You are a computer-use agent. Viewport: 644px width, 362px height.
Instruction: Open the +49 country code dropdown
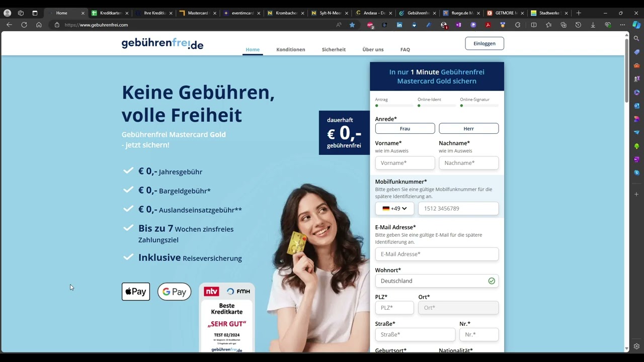click(x=394, y=209)
